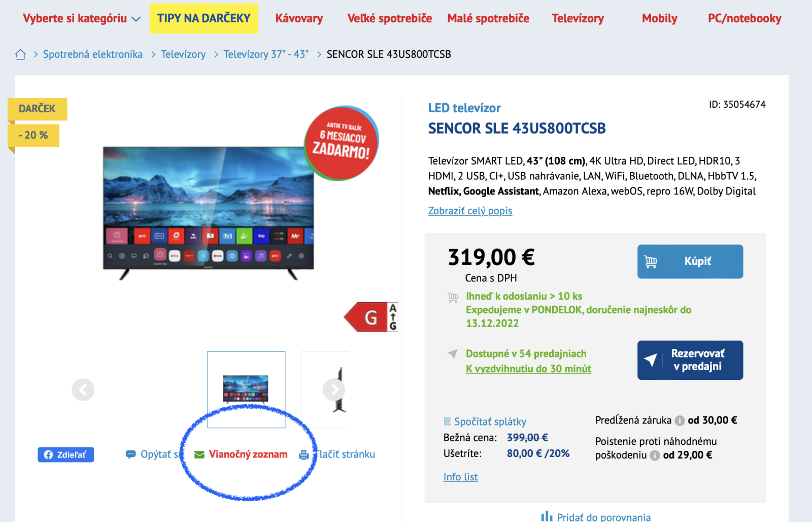
Task: Open the Info list link
Action: (460, 477)
